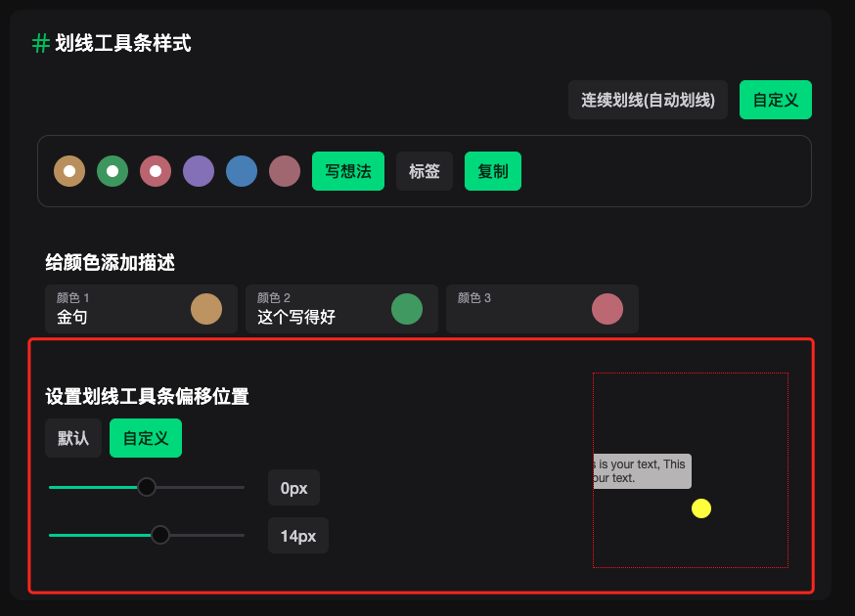855x616 pixels.
Task: Click the 给颜色添加描述 heading
Action: click(x=110, y=262)
